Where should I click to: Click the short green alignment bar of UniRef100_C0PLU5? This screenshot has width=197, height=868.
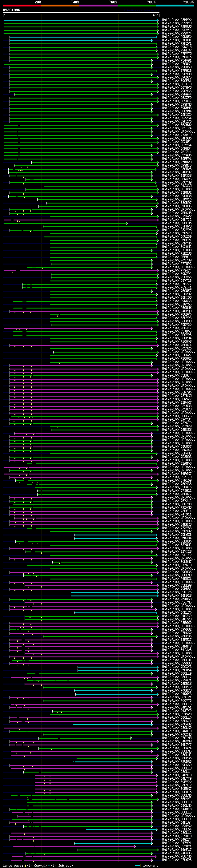coord(65,224)
